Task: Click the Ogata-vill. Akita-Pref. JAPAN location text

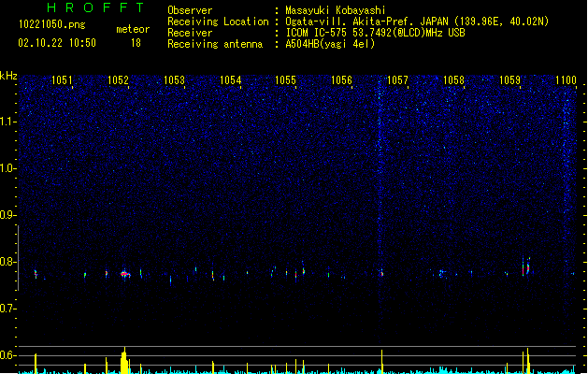Action: click(417, 22)
